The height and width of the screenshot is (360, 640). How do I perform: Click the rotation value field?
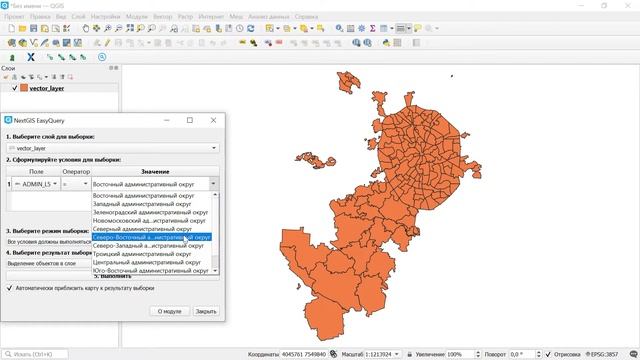coord(522,354)
